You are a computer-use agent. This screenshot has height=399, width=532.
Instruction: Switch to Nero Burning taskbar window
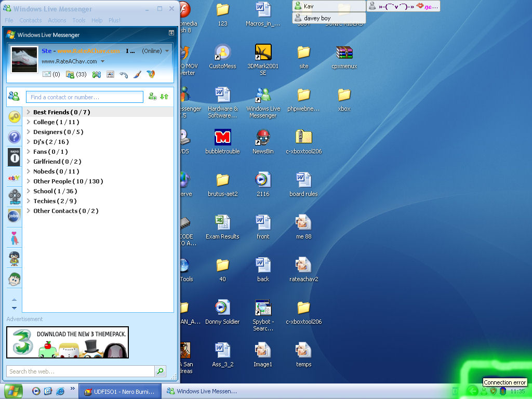pyautogui.click(x=120, y=391)
